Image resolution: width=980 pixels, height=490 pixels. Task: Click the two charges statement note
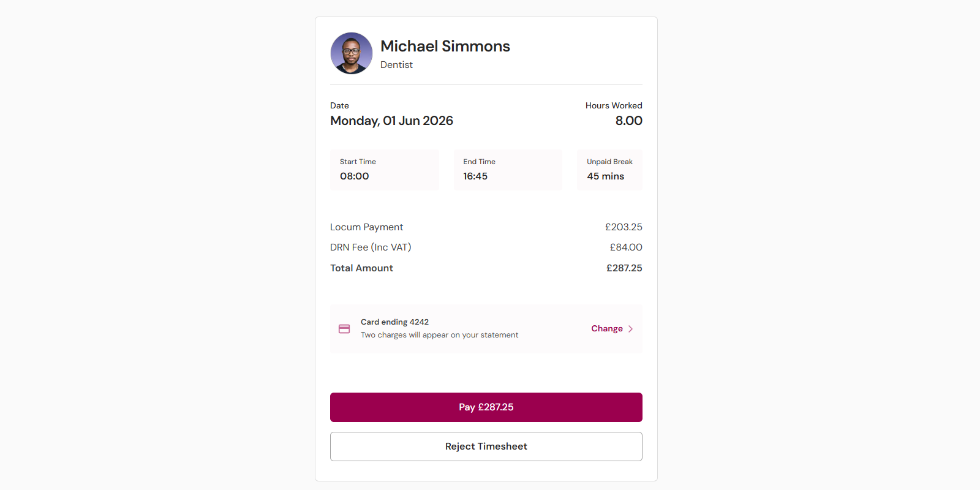point(439,335)
